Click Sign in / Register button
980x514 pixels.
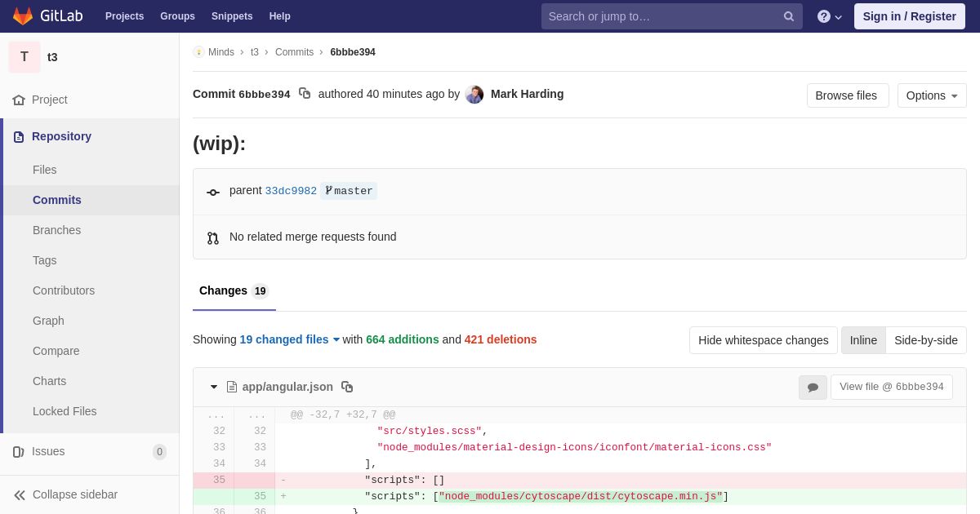909,16
